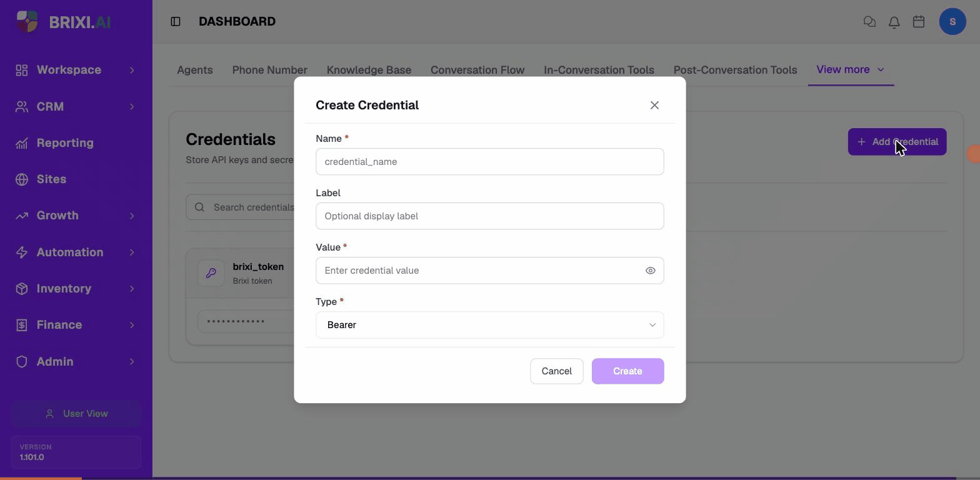Click the CRM people icon

22,107
